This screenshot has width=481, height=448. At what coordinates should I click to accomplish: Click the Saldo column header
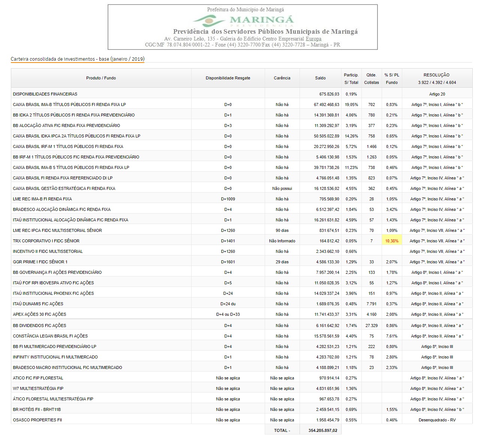coord(320,78)
